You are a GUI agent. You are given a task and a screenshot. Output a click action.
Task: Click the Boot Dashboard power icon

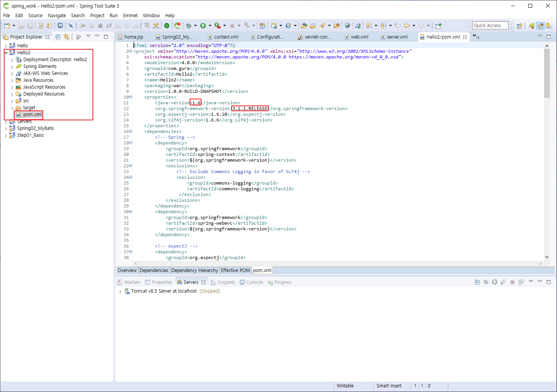(167, 26)
